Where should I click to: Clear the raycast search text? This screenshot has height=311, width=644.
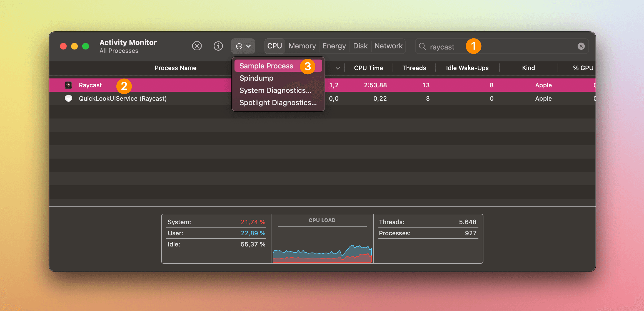[x=581, y=46]
